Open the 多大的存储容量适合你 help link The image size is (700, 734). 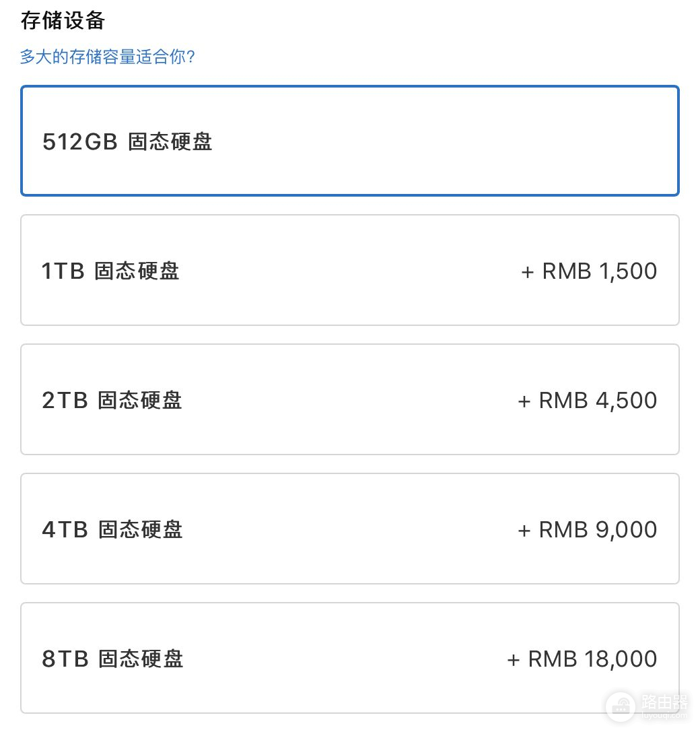(107, 57)
